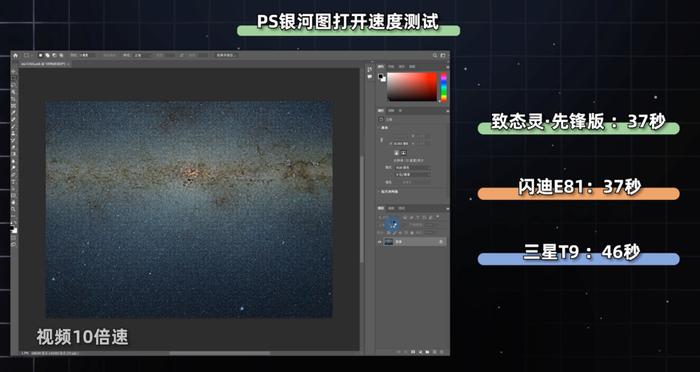
Task: Select the New Selection mode icon in options bar
Action: pos(41,55)
